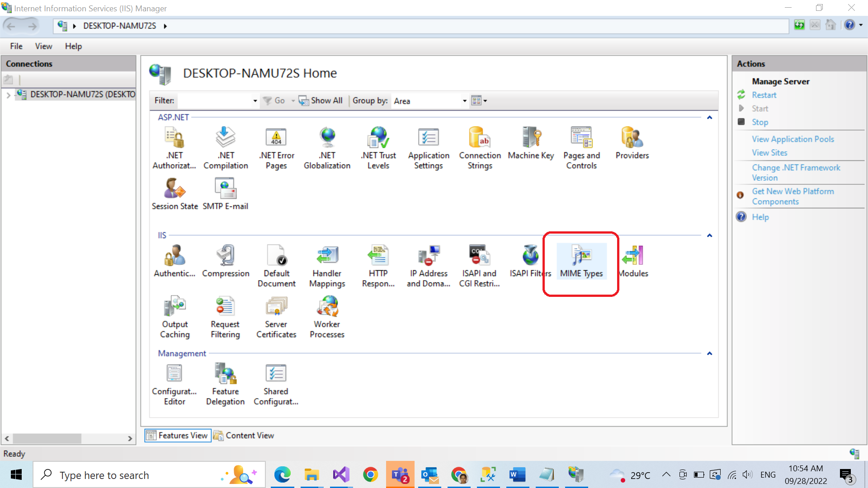Open Feature Delegation
Screen dimensions: 868x488
pos(225,384)
